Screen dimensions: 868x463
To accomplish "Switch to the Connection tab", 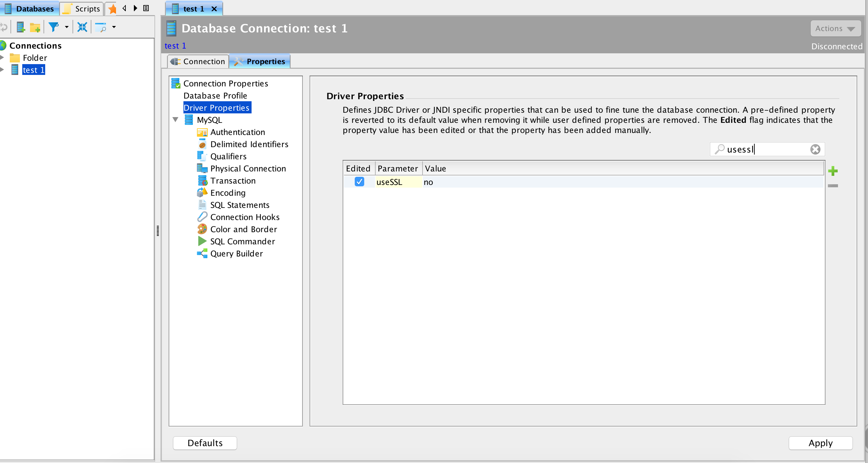I will pyautogui.click(x=198, y=61).
